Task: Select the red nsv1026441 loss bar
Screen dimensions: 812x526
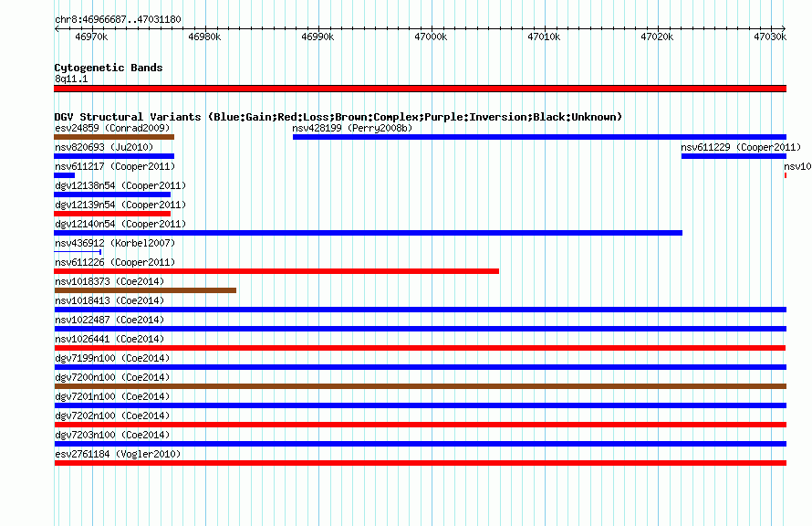Action: 420,348
